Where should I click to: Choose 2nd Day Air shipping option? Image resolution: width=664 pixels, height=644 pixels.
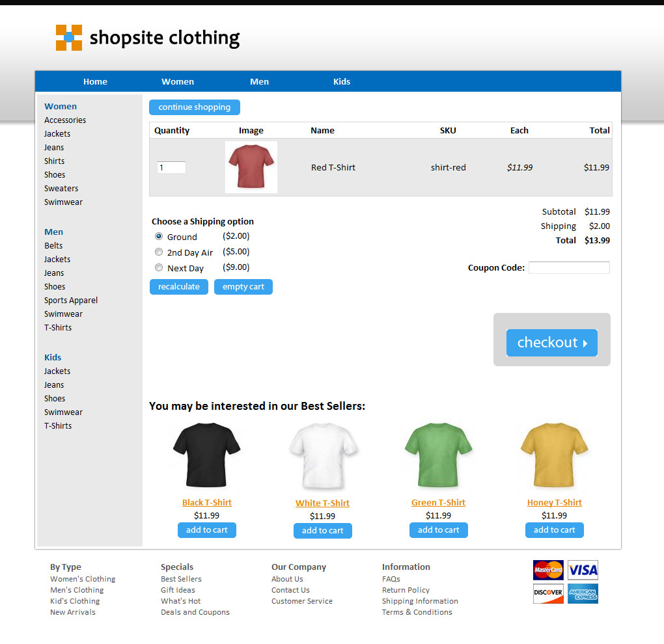pyautogui.click(x=159, y=252)
